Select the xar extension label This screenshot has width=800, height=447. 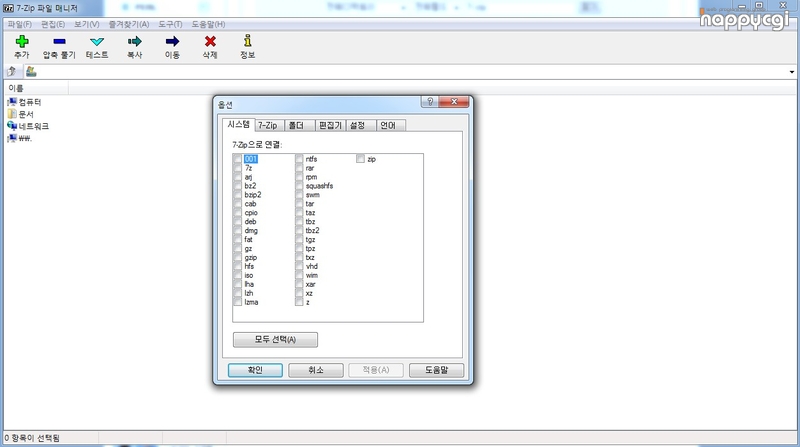(x=311, y=284)
